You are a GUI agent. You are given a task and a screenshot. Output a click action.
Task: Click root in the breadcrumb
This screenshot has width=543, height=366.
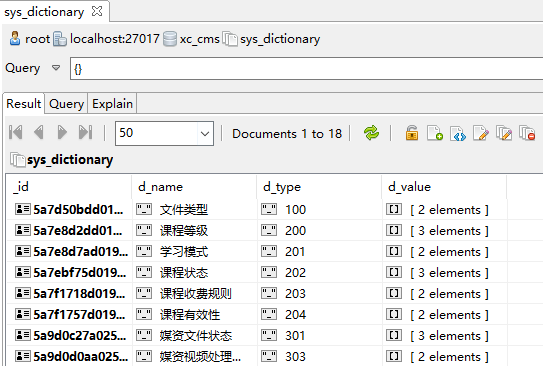point(37,39)
